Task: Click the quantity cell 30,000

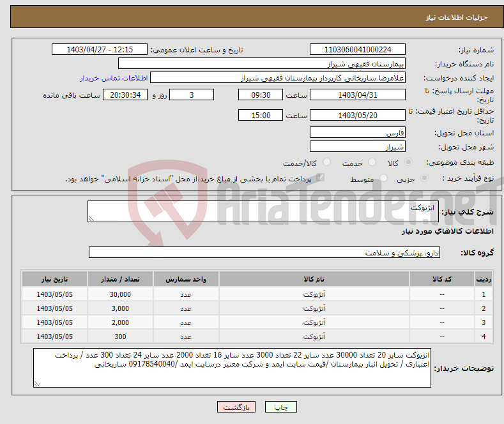Action: pos(120,294)
